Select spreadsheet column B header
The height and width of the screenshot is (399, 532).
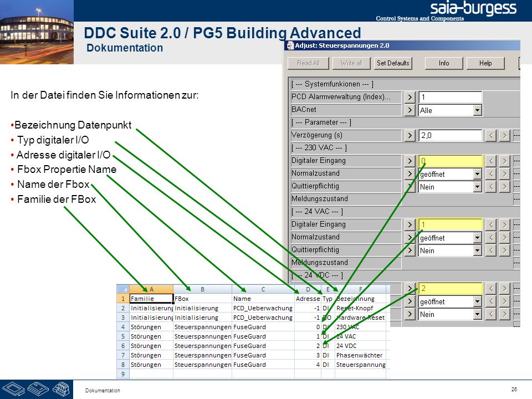(203, 289)
